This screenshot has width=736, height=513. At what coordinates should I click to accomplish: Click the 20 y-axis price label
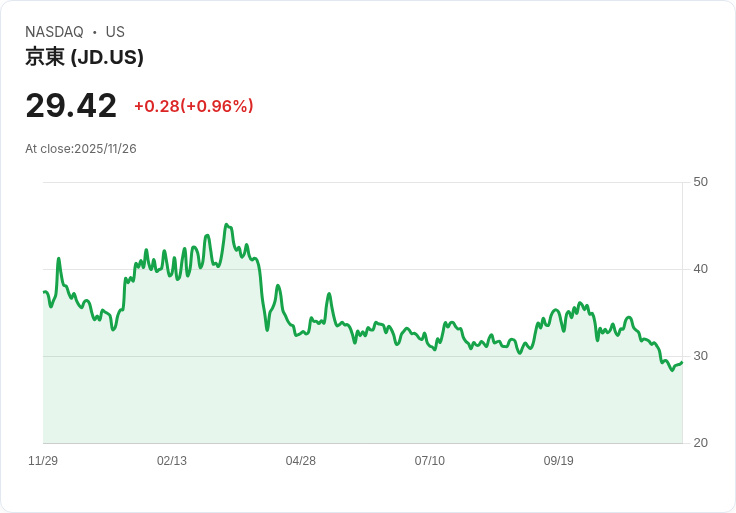pyautogui.click(x=701, y=443)
